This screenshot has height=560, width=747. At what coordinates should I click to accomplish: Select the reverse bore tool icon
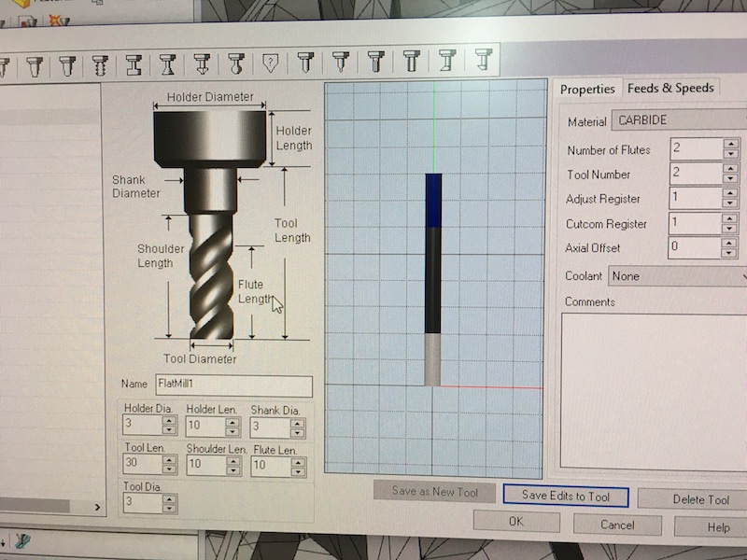pyautogui.click(x=483, y=59)
